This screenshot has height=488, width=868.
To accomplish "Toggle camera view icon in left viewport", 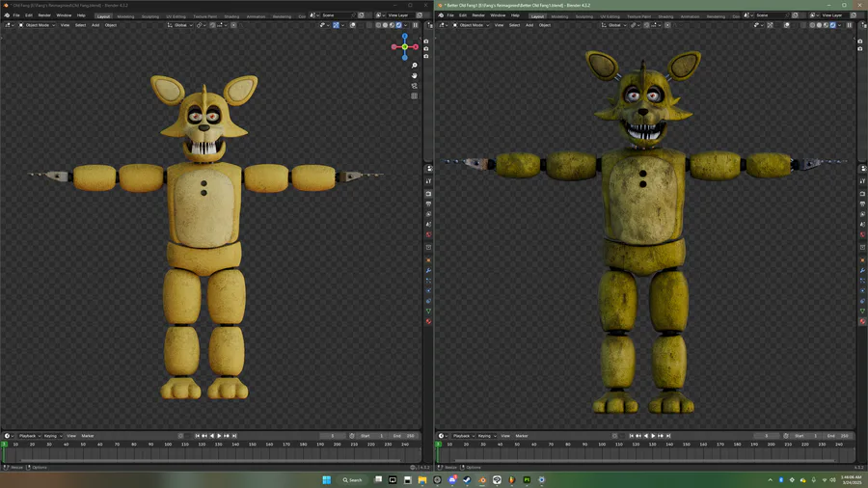I will [414, 86].
